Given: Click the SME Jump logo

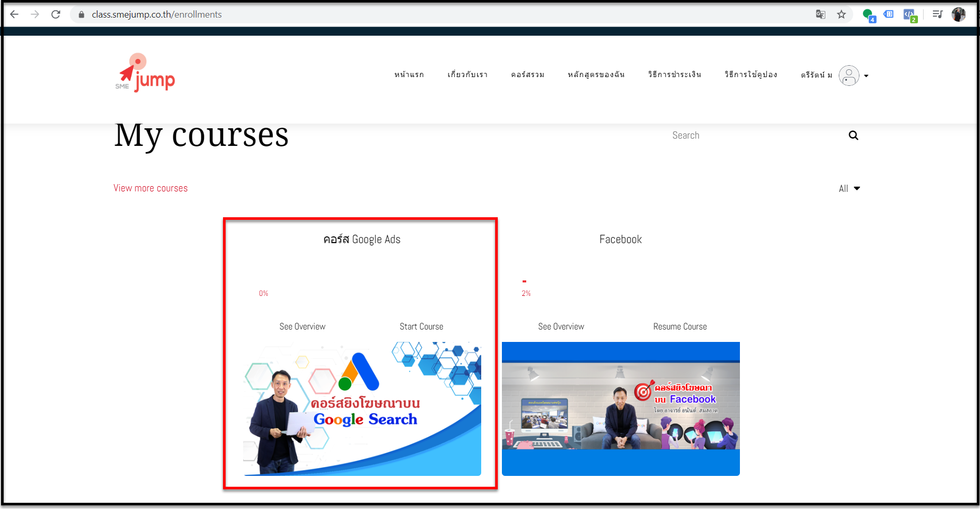Looking at the screenshot, I should point(145,72).
